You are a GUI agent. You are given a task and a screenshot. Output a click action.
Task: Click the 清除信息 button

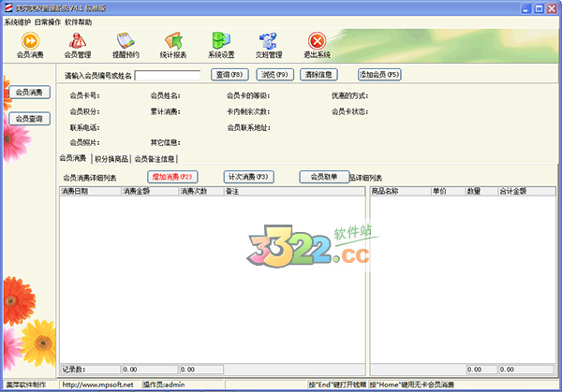tap(318, 75)
